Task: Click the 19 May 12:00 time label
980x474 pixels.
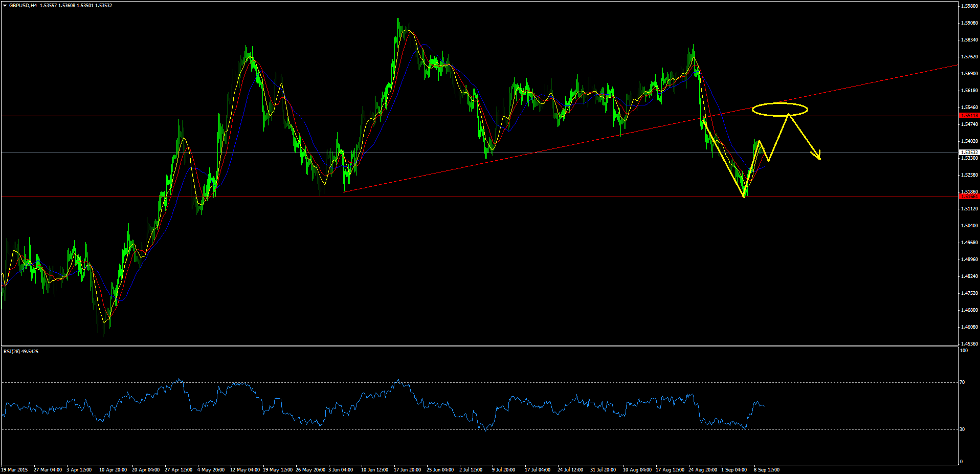Action: tap(278, 470)
